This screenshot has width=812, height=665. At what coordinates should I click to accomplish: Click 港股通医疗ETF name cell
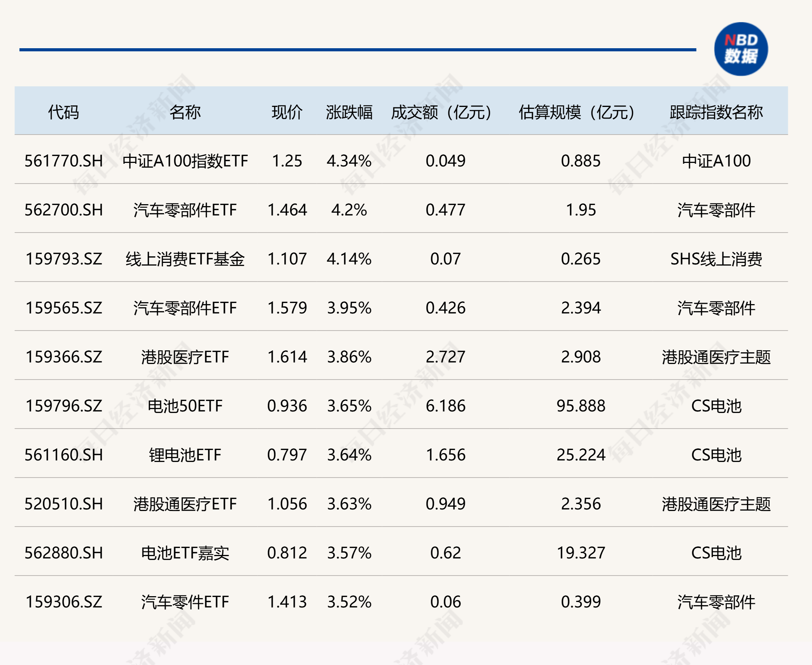point(185,504)
